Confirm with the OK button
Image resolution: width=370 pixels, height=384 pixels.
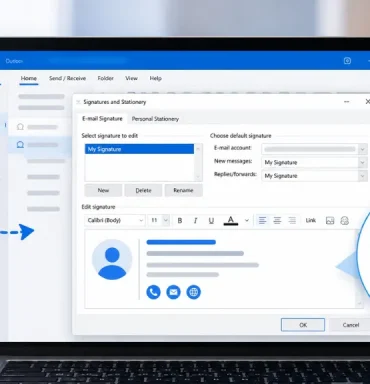(303, 325)
